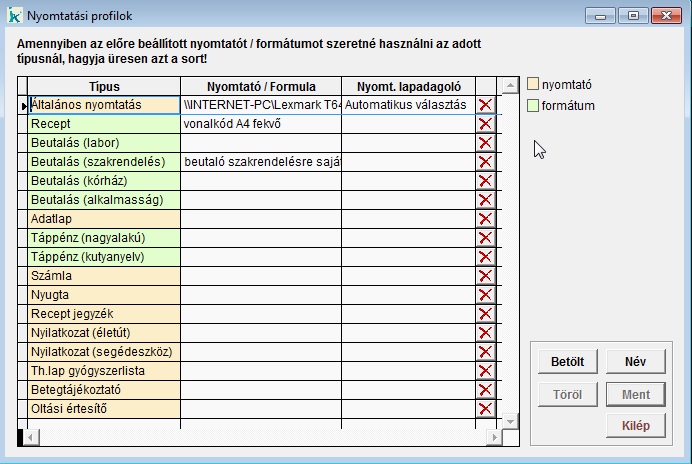Clear the Recept row with red X
The width and height of the screenshot is (692, 464).
pos(486,124)
